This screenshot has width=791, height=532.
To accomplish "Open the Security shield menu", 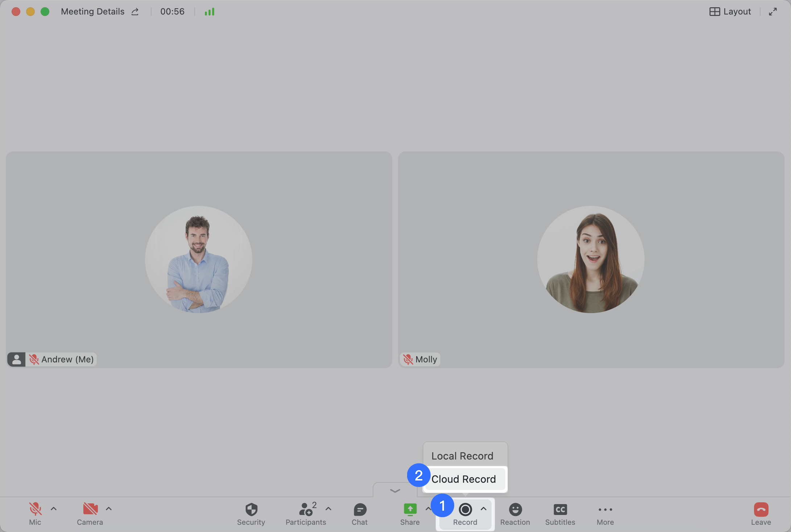I will pyautogui.click(x=251, y=514).
